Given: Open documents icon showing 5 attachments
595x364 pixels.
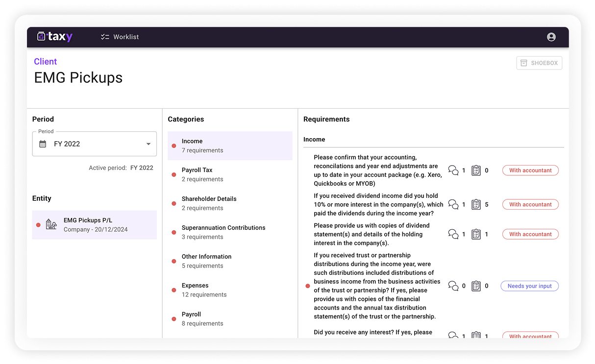Looking at the screenshot, I should coord(476,204).
